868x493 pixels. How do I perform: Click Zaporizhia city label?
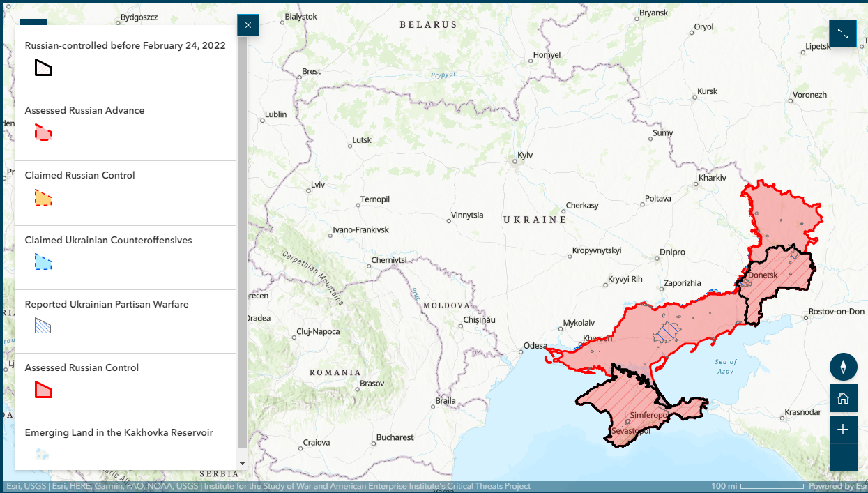(683, 283)
